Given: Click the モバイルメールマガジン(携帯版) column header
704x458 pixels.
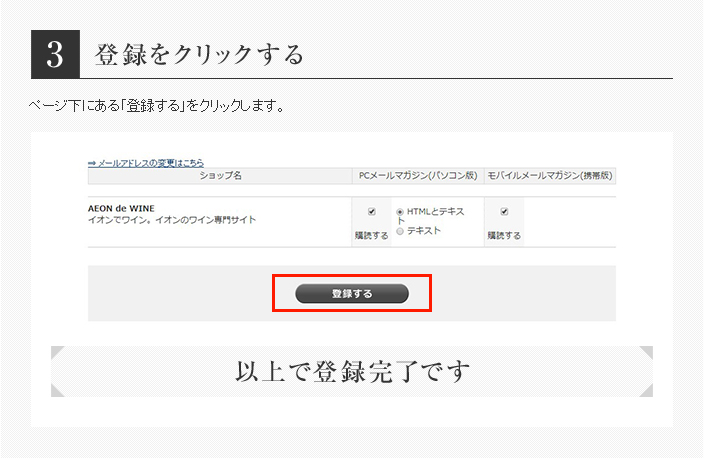Looking at the screenshot, I should (550, 176).
